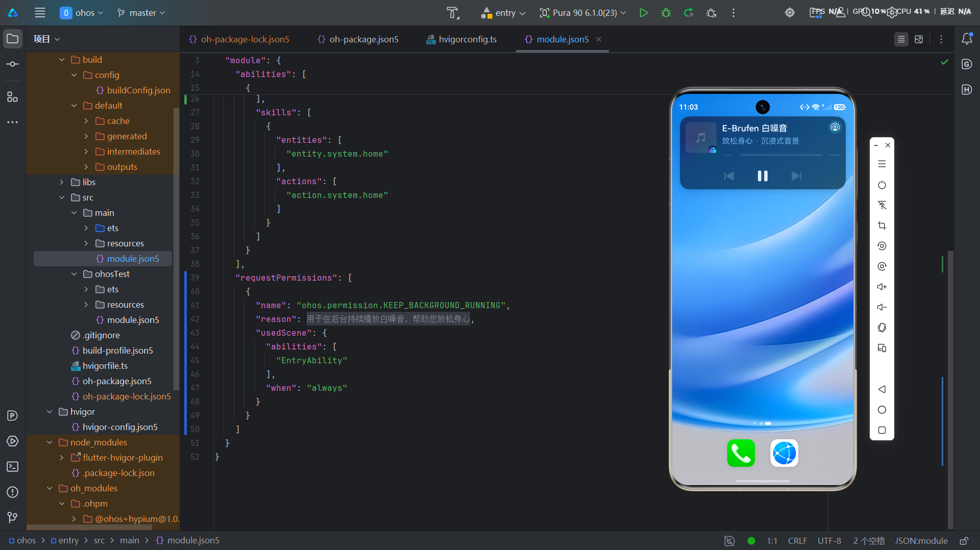This screenshot has height=550, width=980.
Task: Increase emulator volume
Action: click(881, 287)
